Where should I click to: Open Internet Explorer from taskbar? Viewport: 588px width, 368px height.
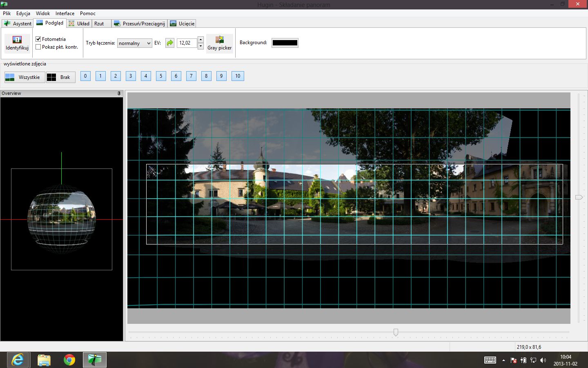pyautogui.click(x=18, y=360)
